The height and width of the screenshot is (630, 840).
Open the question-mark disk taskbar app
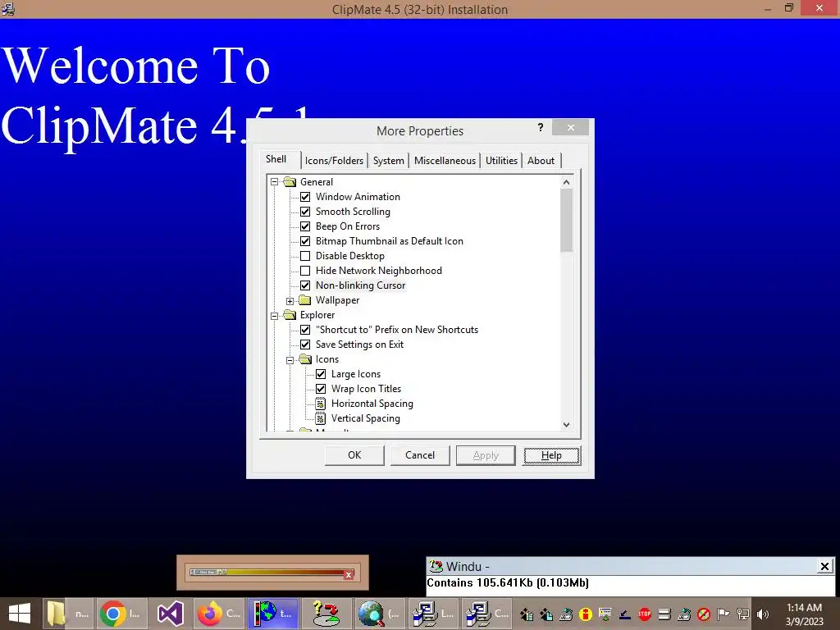(x=326, y=614)
